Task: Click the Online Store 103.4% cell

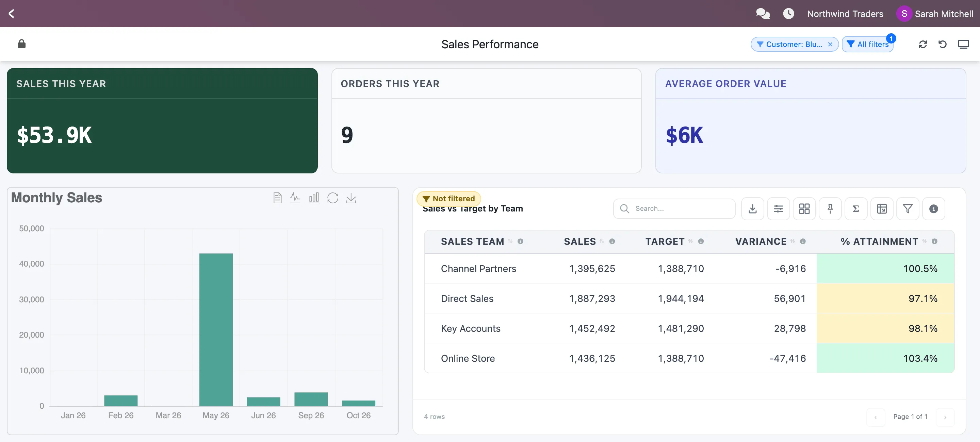Action: (885, 358)
